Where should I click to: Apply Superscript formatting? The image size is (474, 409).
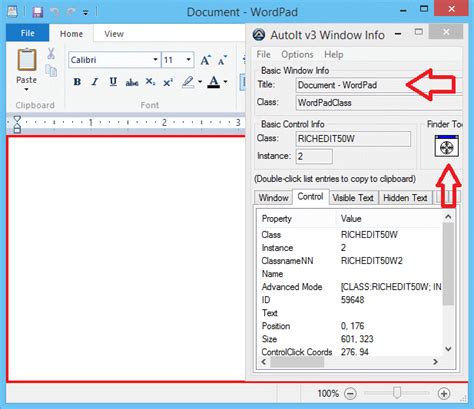pos(168,82)
